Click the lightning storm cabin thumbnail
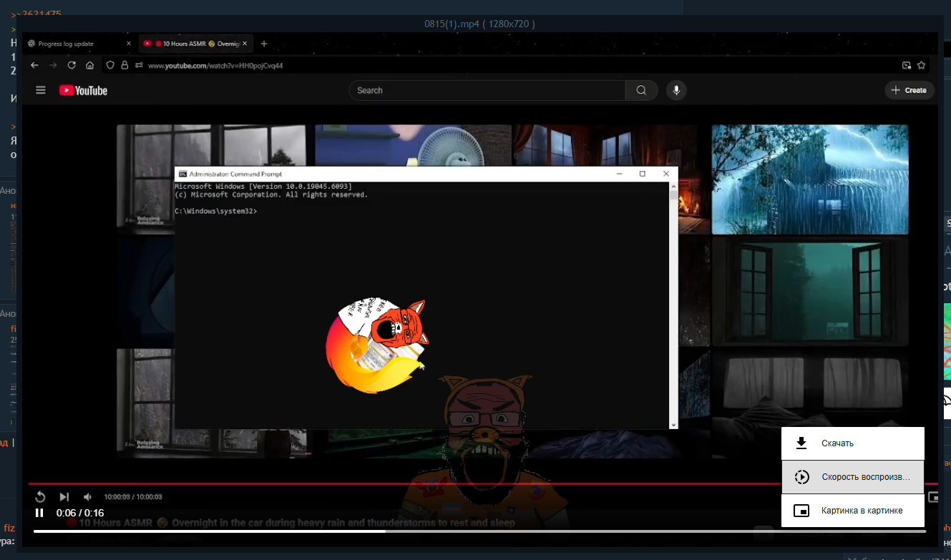Screen dimensions: 951x560 click(810, 179)
